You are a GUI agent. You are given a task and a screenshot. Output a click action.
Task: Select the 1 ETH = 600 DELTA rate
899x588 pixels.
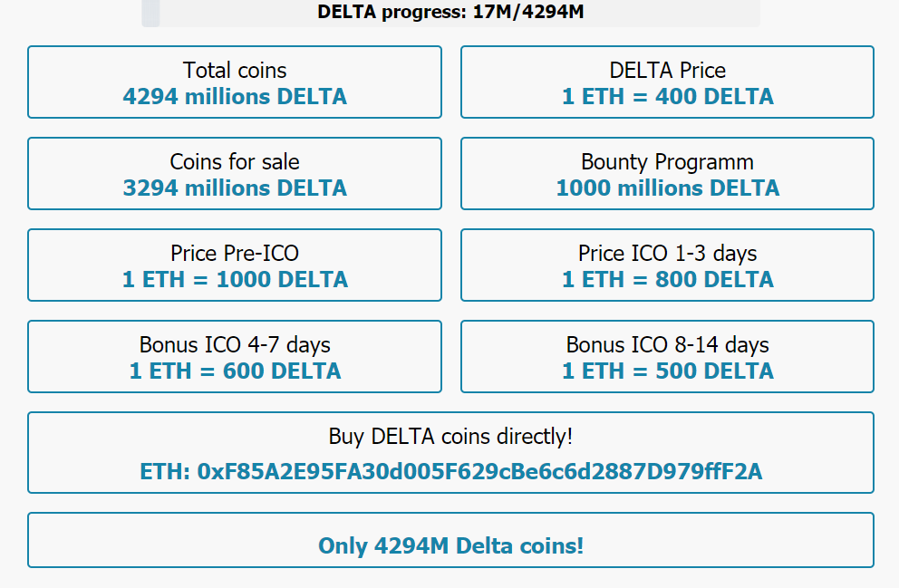(235, 371)
